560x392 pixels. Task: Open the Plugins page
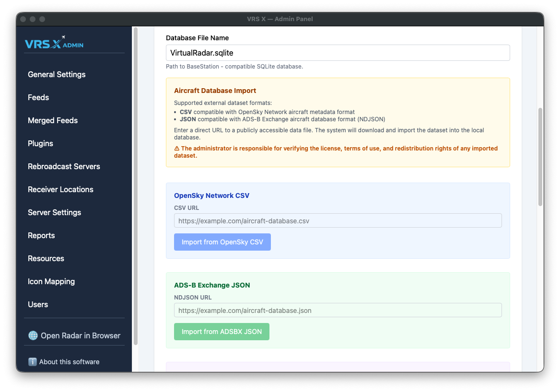point(40,143)
